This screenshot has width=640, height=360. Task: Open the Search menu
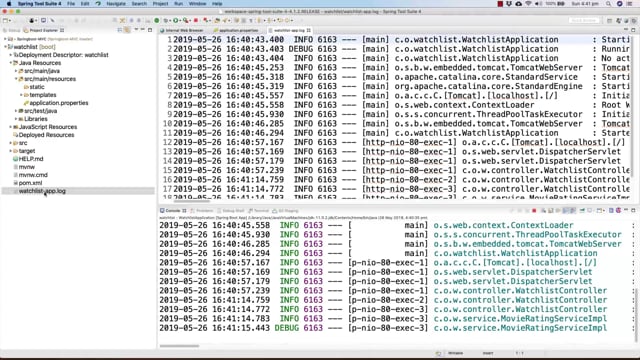(139, 4)
